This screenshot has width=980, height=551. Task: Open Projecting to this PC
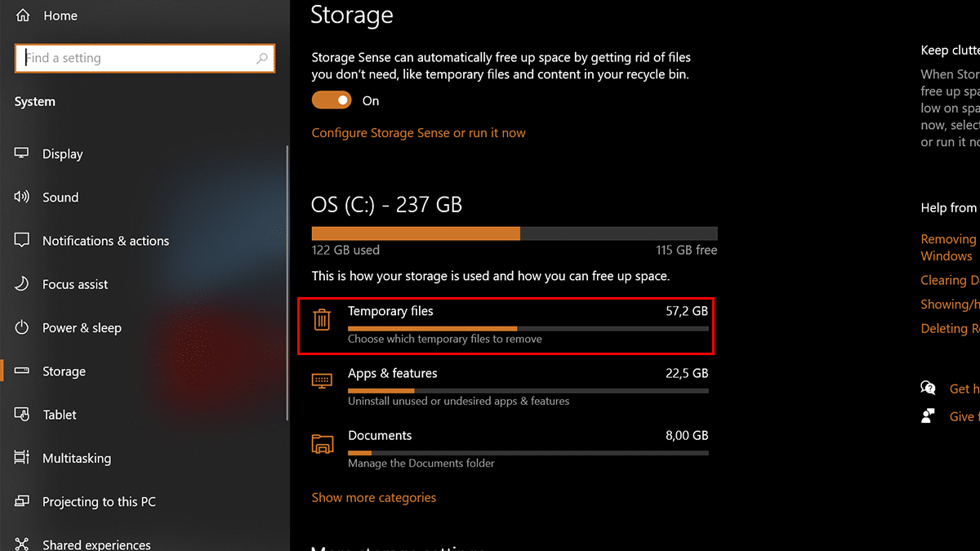click(99, 502)
